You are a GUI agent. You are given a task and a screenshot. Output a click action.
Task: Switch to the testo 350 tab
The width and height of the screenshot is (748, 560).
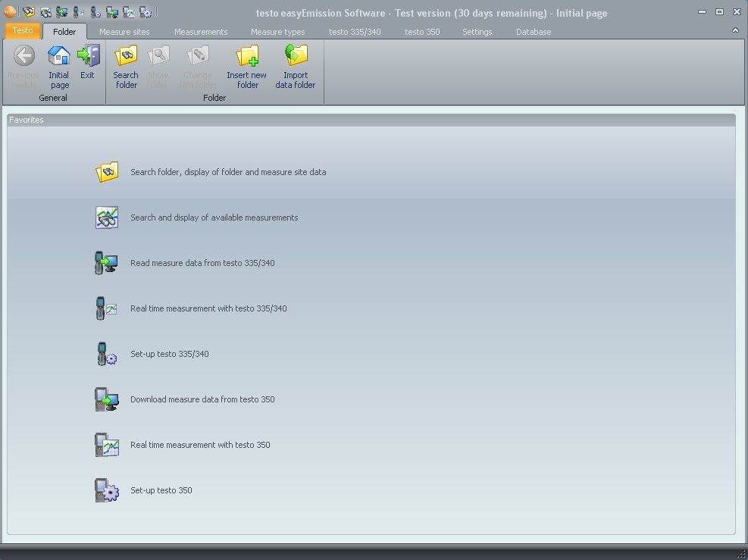422,32
